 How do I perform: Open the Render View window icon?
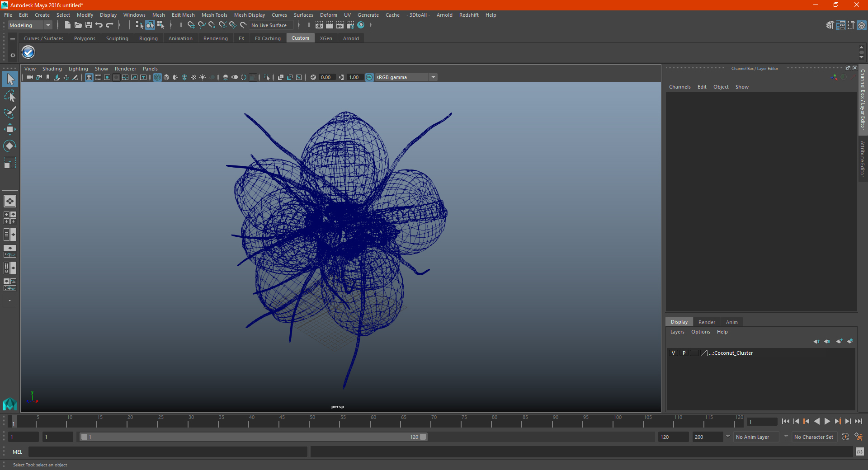click(x=319, y=25)
